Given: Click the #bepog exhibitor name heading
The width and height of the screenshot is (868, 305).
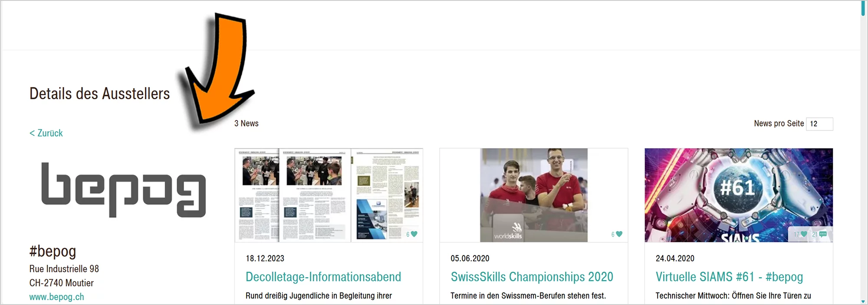Looking at the screenshot, I should pyautogui.click(x=53, y=251).
